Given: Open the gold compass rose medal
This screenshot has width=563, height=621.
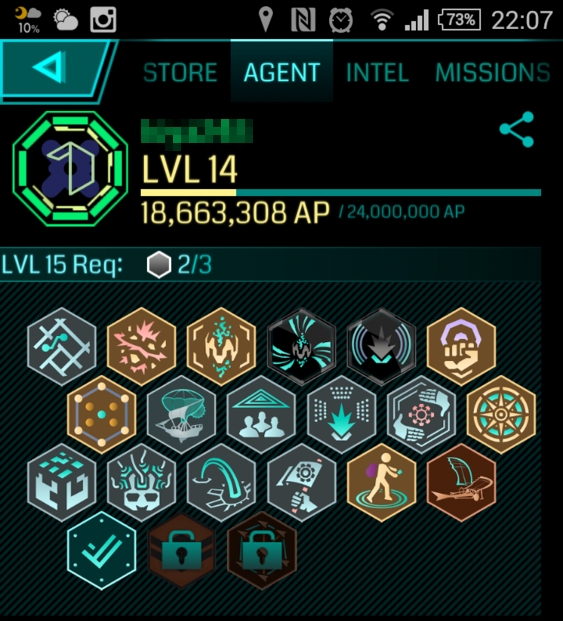Looking at the screenshot, I should click(501, 415).
